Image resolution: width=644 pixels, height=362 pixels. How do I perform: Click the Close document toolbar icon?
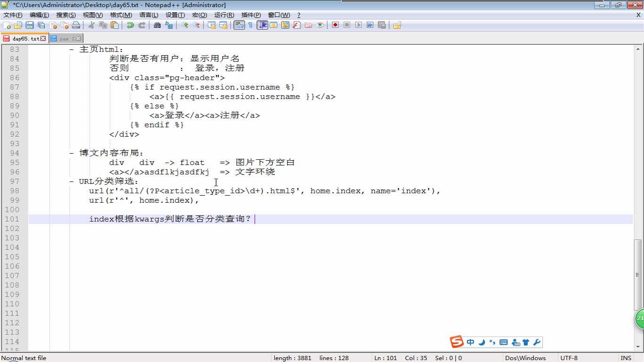(53, 25)
